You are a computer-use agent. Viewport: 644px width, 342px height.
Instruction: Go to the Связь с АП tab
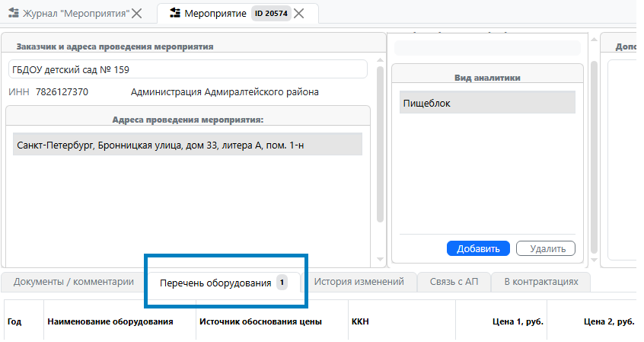tap(454, 282)
